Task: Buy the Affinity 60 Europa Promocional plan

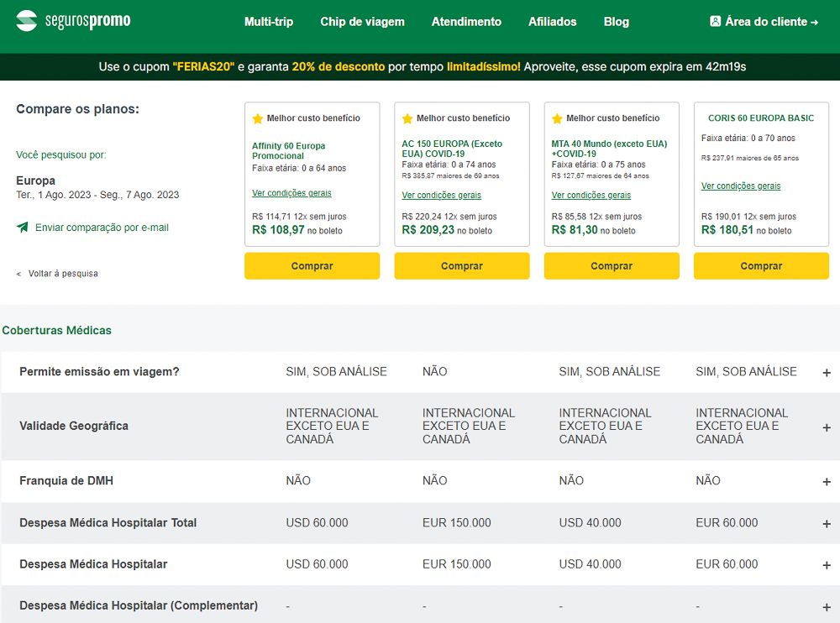Action: click(x=312, y=265)
